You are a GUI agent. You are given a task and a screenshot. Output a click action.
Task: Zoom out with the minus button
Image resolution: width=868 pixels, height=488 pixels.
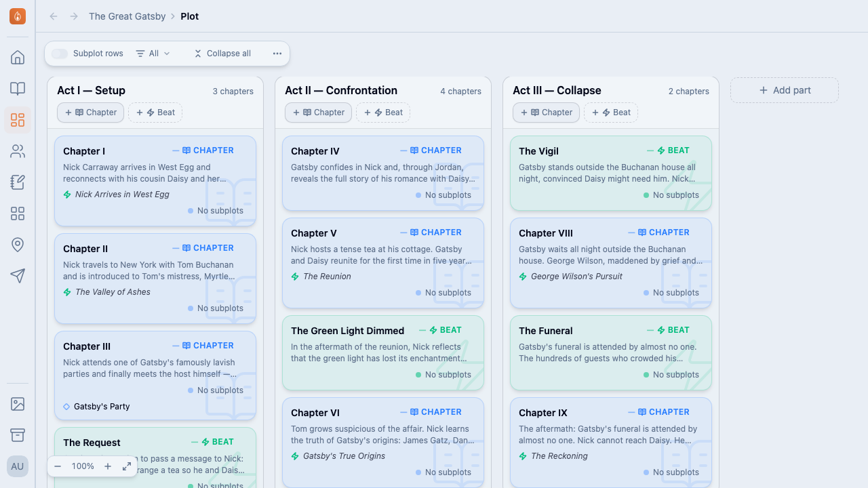pyautogui.click(x=58, y=466)
